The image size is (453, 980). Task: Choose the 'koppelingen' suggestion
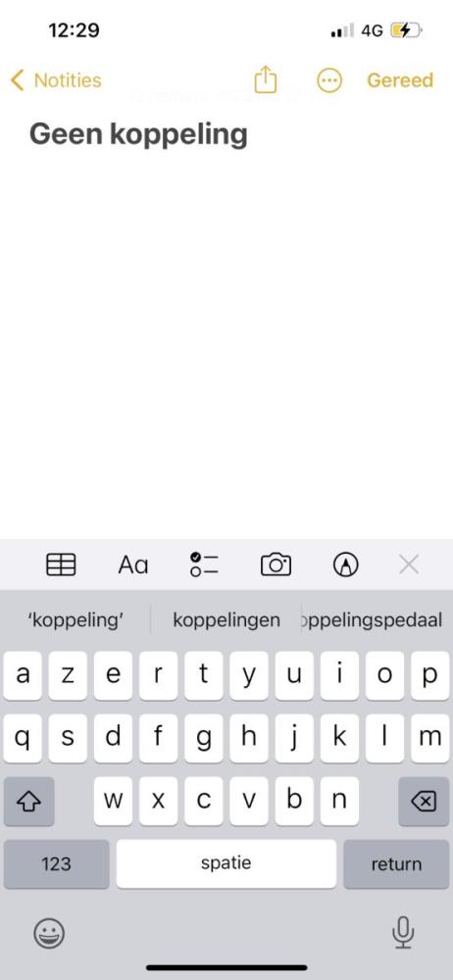point(226,620)
